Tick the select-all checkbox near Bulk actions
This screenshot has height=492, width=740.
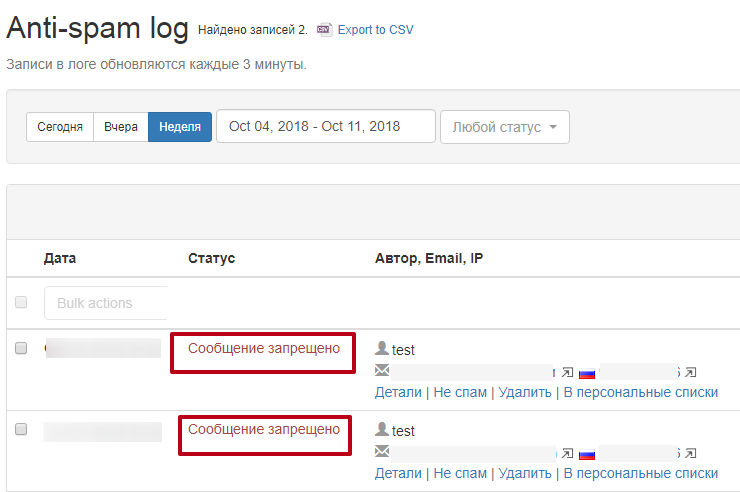point(21,302)
